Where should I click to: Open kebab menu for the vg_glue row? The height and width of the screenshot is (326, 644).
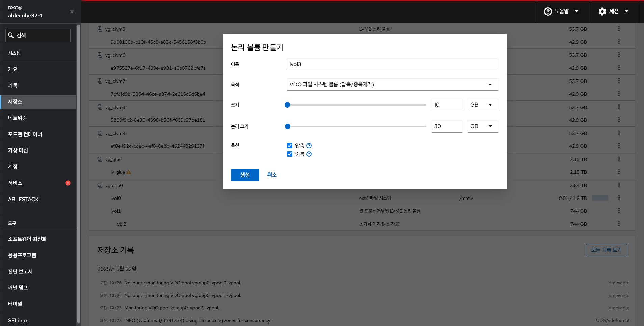619,159
